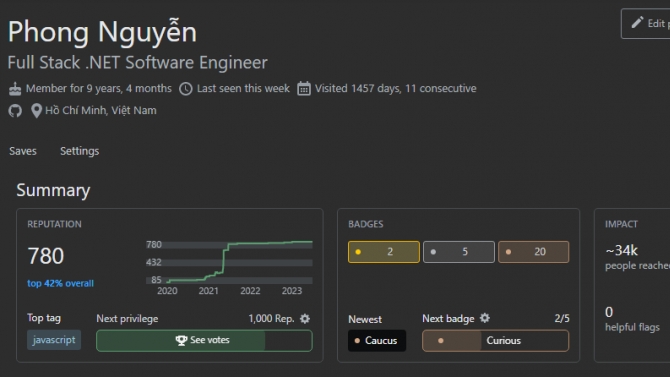Open the Settings tab
The width and height of the screenshot is (670, 377).
click(79, 151)
